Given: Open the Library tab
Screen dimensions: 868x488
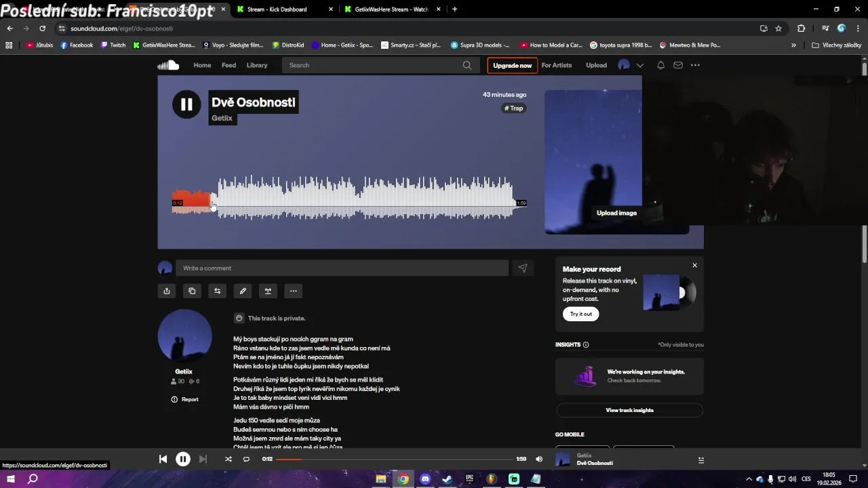Looking at the screenshot, I should 257,65.
